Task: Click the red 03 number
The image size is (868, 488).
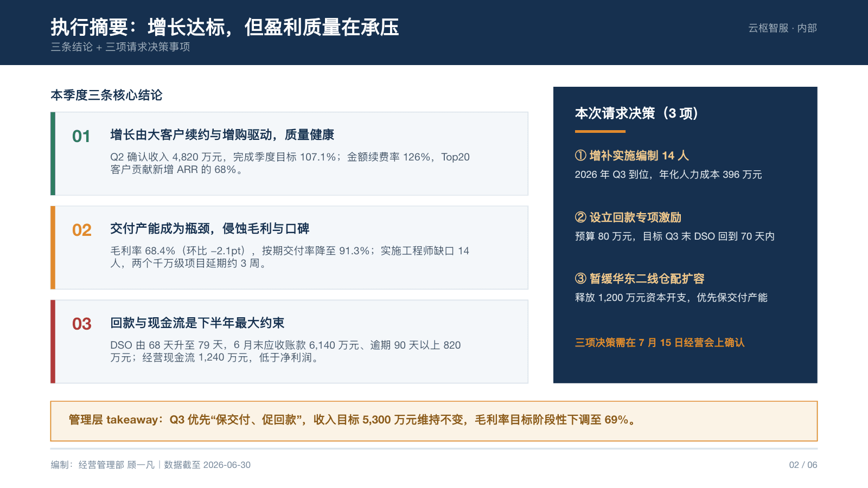Action: tap(81, 324)
